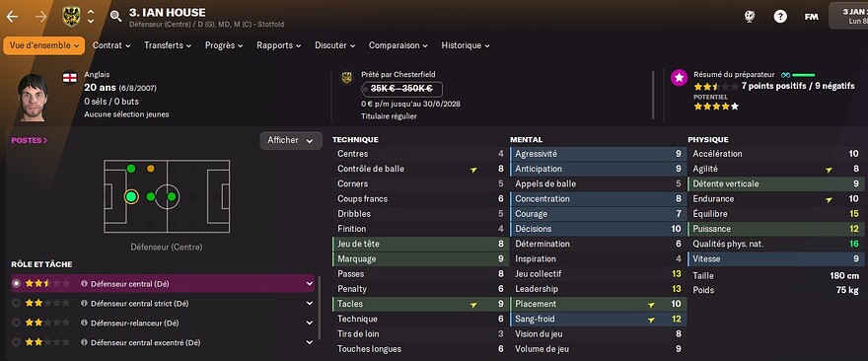Open the Afficher dropdown
Image resolution: width=868 pixels, height=361 pixels.
pos(291,141)
